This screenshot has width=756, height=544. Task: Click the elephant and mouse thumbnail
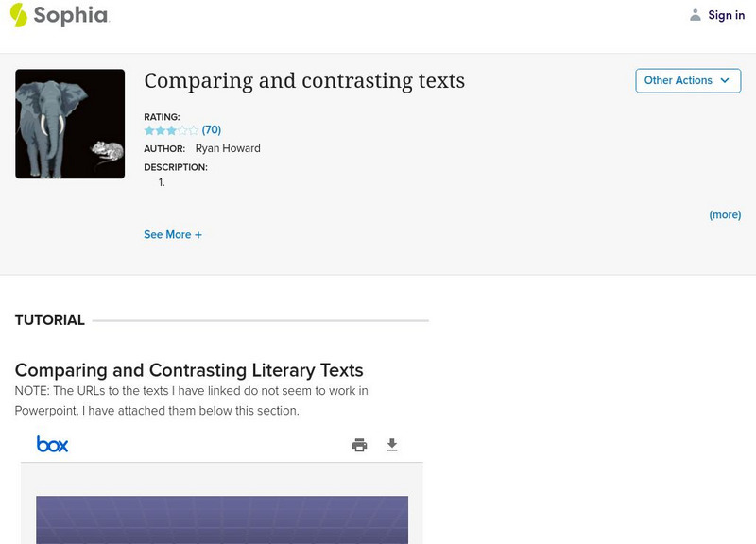click(x=70, y=124)
